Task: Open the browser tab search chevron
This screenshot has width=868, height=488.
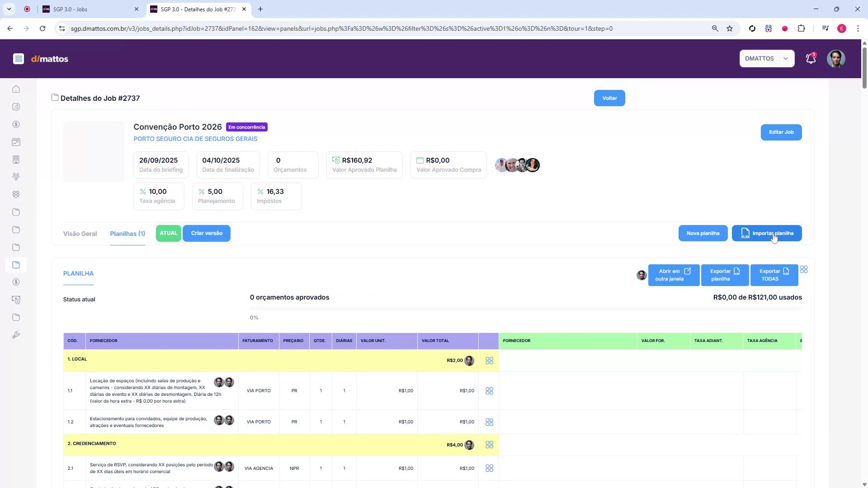Action: tap(9, 9)
